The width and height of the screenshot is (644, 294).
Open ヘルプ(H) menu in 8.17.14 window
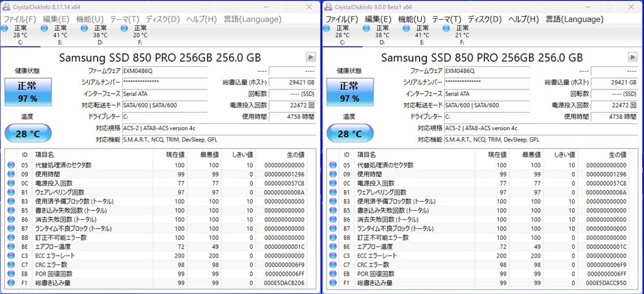tap(201, 20)
